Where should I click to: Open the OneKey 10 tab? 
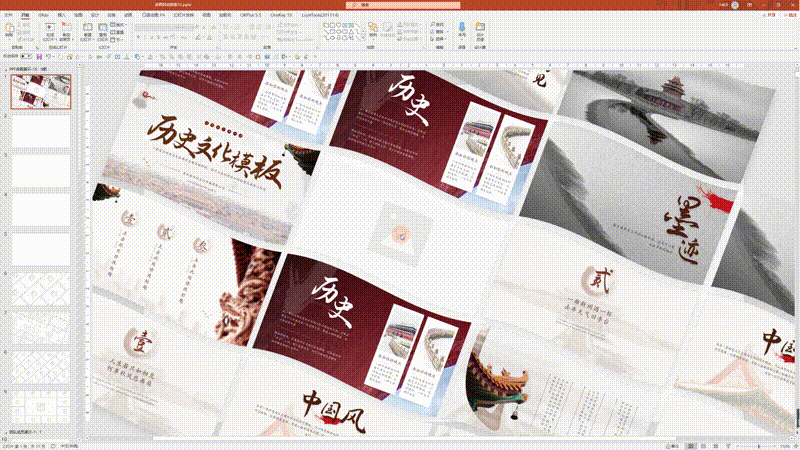281,15
